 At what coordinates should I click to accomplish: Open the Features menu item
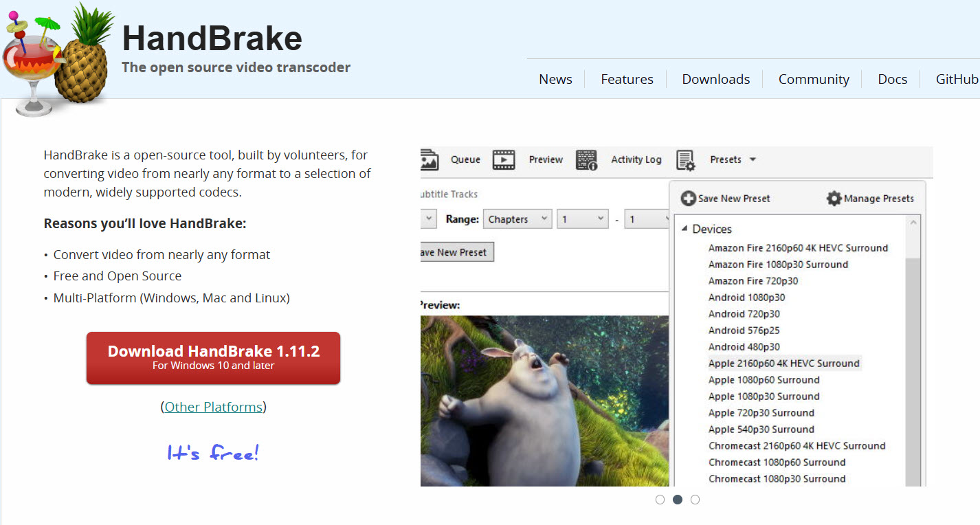tap(627, 79)
